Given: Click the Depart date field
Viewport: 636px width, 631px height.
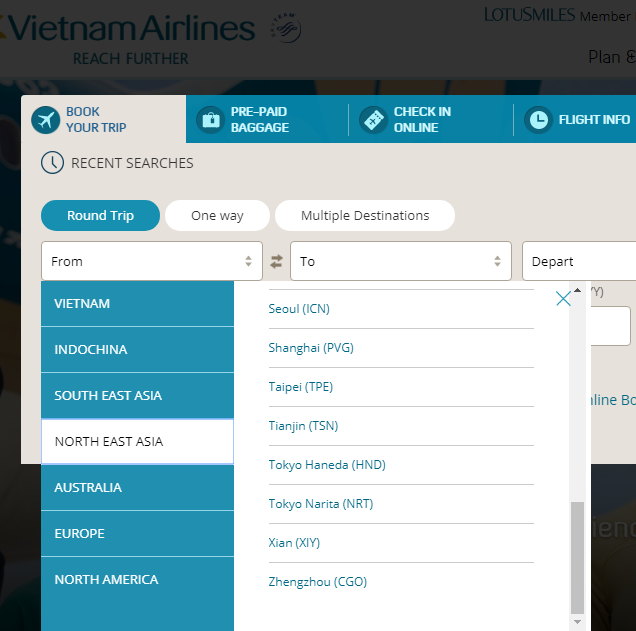Looking at the screenshot, I should (x=578, y=262).
